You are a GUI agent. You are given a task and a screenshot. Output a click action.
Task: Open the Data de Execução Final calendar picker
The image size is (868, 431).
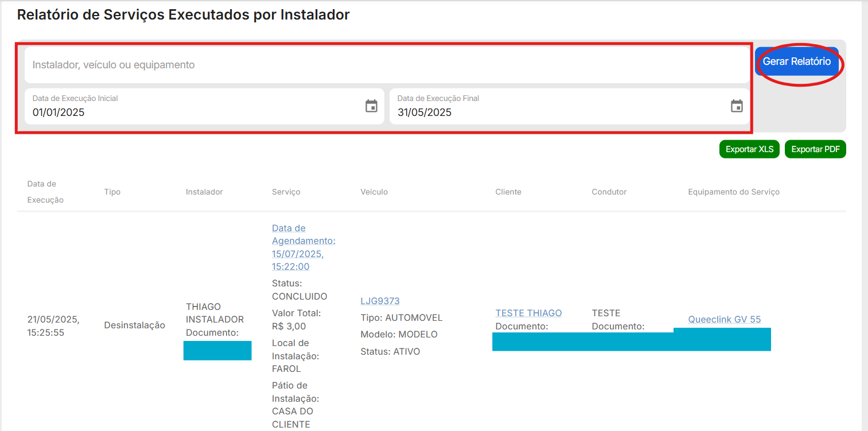point(737,106)
